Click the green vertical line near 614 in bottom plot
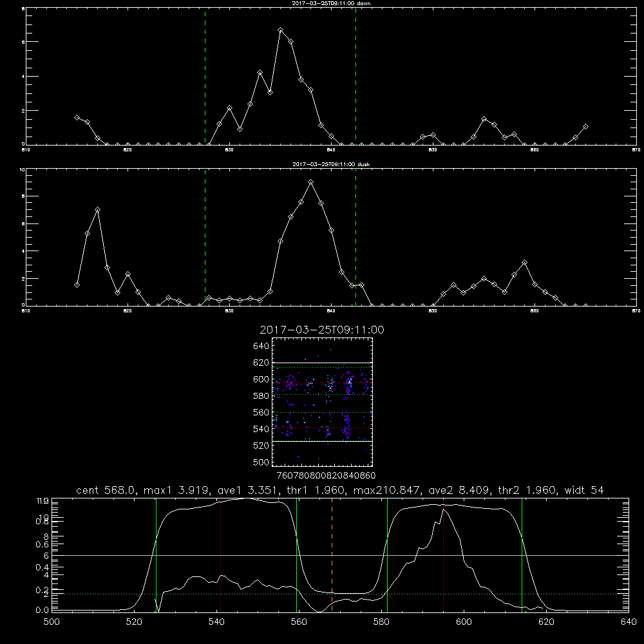Image resolution: width=644 pixels, height=644 pixels. tap(522, 555)
